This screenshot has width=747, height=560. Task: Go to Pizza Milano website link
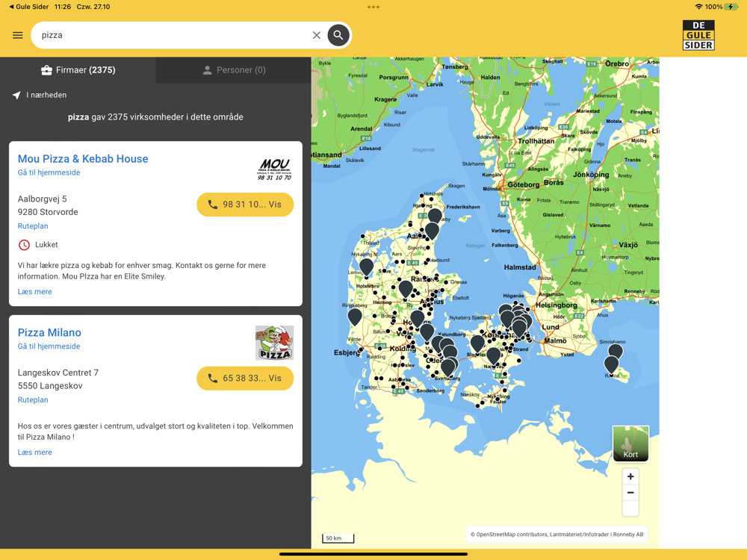(49, 346)
